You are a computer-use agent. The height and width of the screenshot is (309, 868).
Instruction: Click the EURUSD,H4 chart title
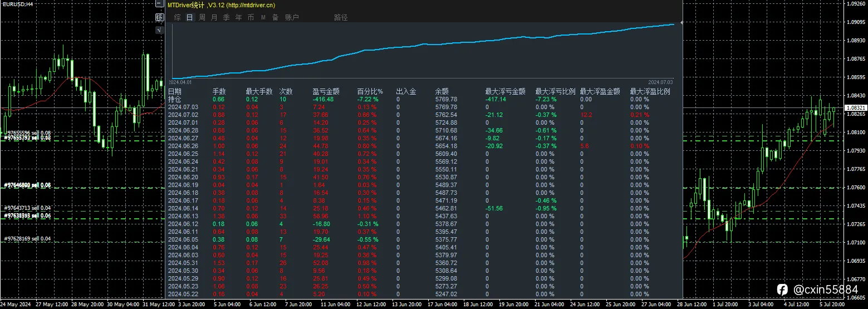[x=17, y=4]
